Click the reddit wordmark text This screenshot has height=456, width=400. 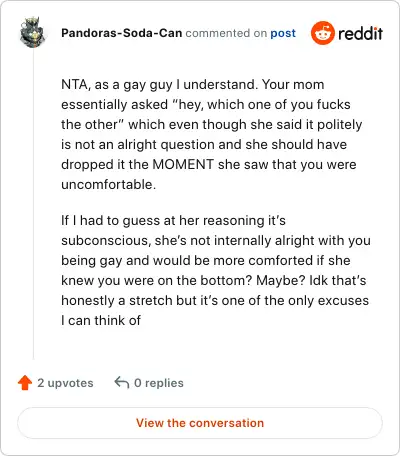coord(360,33)
